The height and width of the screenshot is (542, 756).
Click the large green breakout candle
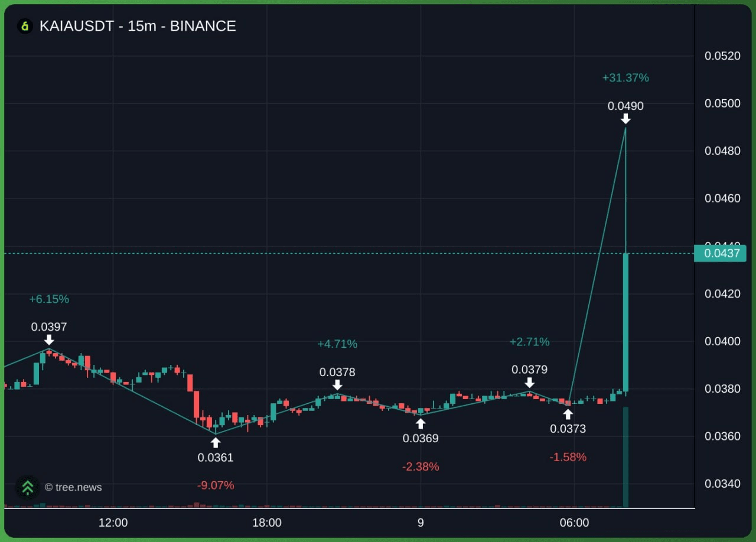(x=625, y=322)
